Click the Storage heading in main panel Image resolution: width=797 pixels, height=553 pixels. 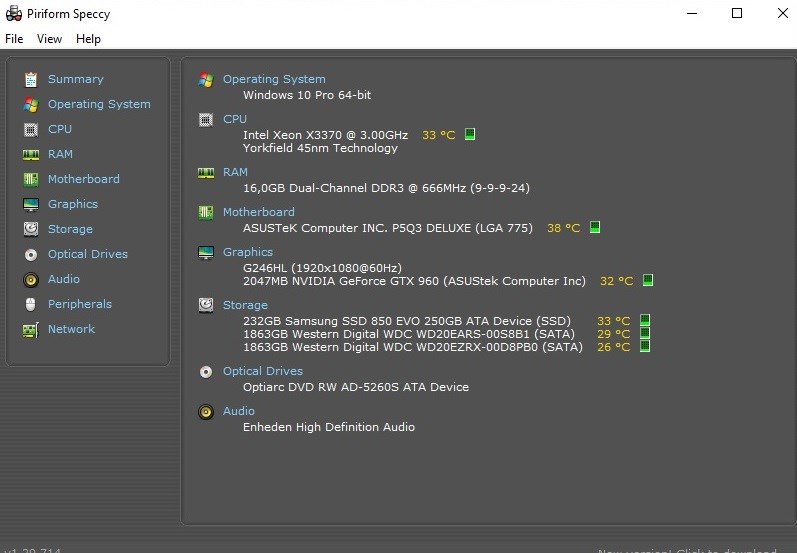coord(245,305)
